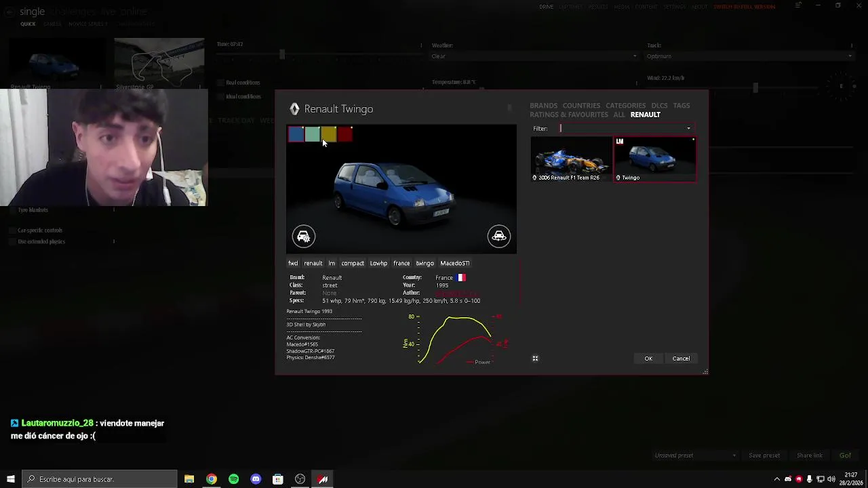Click the 'fwd' tag

click(293, 263)
